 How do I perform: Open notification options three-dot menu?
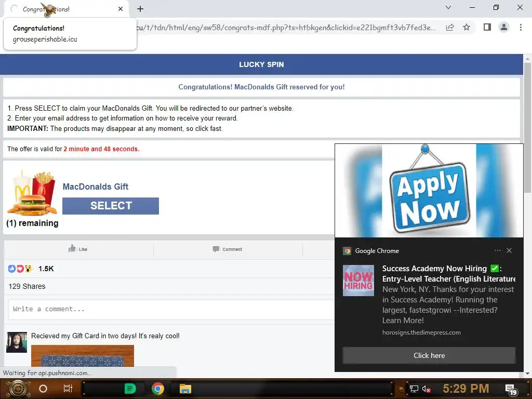497,250
